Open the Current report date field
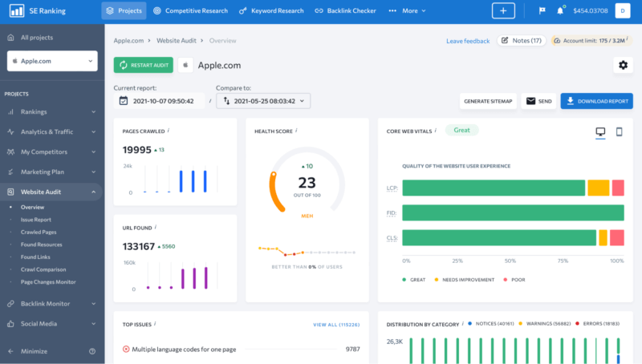The height and width of the screenshot is (364, 642). (160, 101)
